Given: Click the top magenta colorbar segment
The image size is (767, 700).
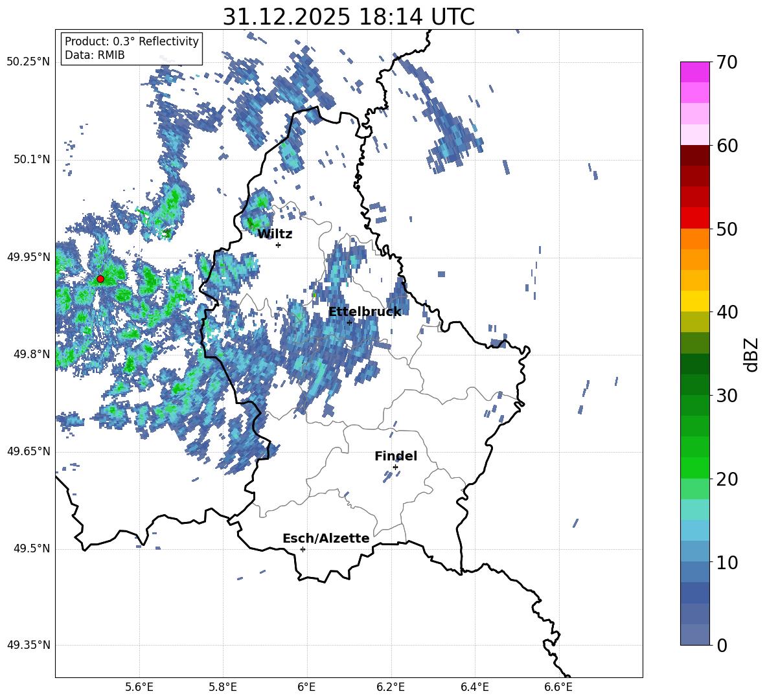Looking at the screenshot, I should coord(694,73).
